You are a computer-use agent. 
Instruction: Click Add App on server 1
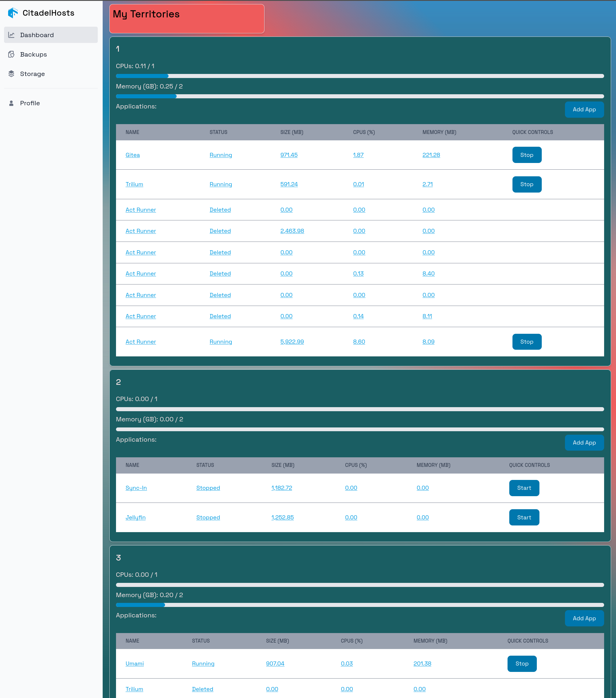(x=584, y=110)
